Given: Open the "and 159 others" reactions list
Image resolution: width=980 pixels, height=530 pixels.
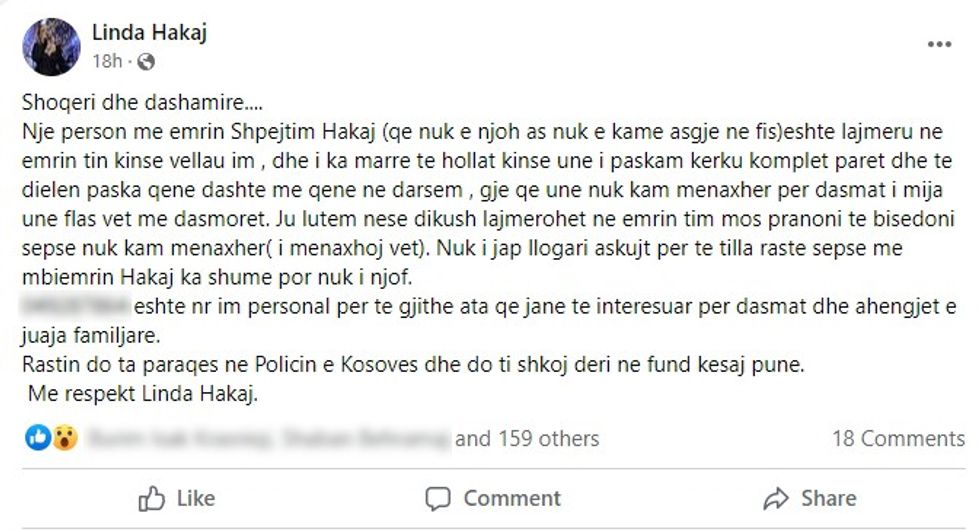Looking at the screenshot, I should [x=527, y=438].
